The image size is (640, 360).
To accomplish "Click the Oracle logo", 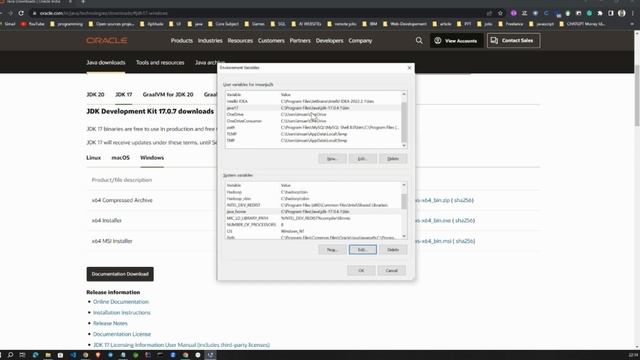I will pyautogui.click(x=107, y=40).
